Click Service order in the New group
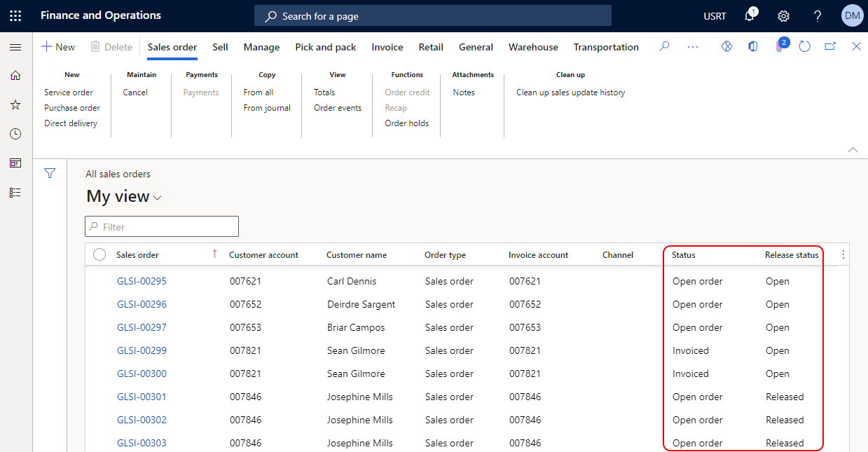The width and height of the screenshot is (868, 452). pyautogui.click(x=69, y=93)
